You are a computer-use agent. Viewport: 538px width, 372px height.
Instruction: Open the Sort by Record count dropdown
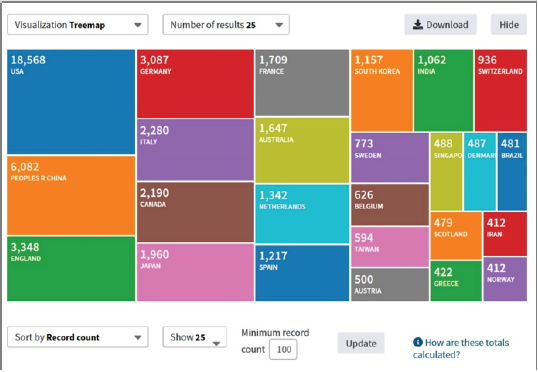pos(78,337)
